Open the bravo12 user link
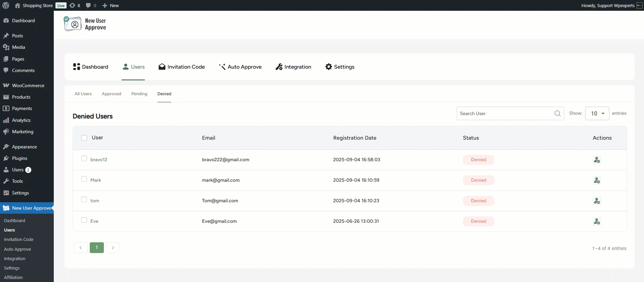 pos(99,160)
